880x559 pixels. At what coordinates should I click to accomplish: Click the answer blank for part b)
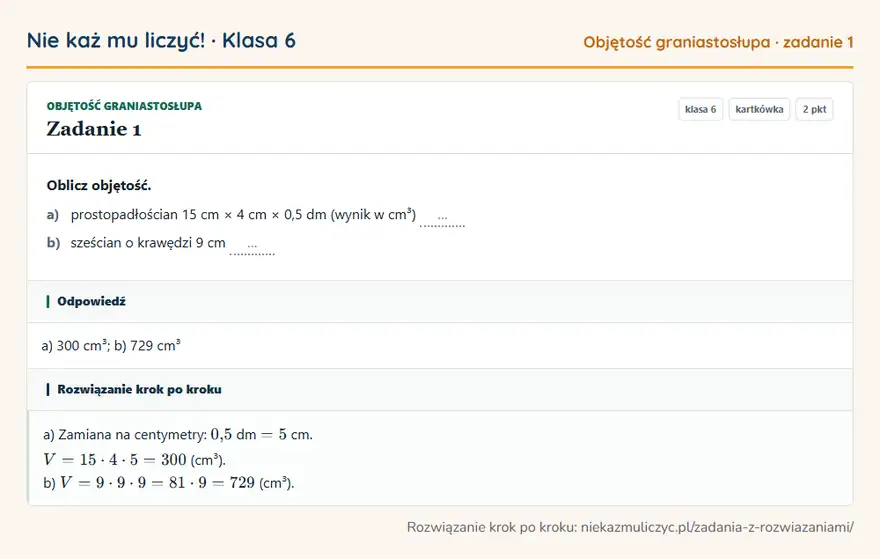(x=252, y=246)
